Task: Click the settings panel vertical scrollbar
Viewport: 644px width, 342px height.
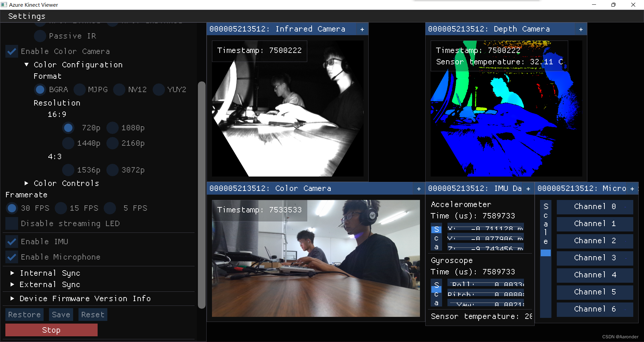Action: click(202, 194)
